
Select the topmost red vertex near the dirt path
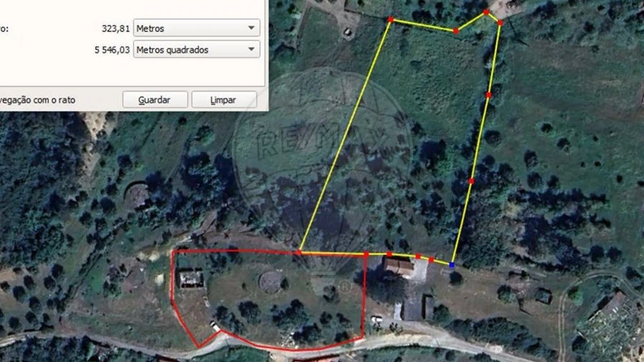(487, 12)
